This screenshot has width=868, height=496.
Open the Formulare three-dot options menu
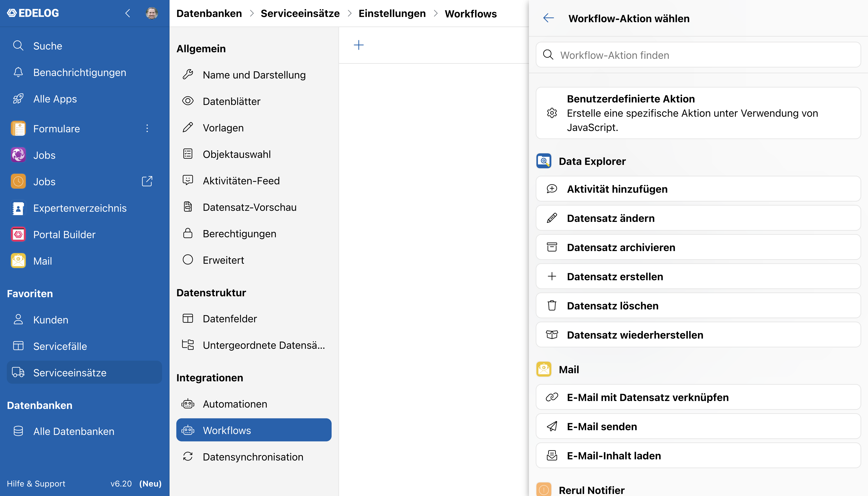point(147,128)
